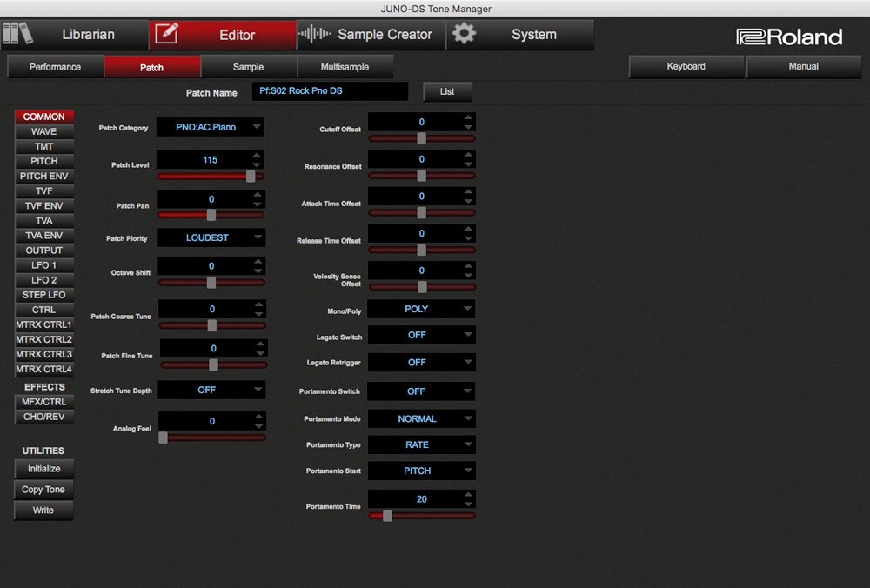This screenshot has height=588, width=870.
Task: Open the PITCH parameter page
Action: 43,161
